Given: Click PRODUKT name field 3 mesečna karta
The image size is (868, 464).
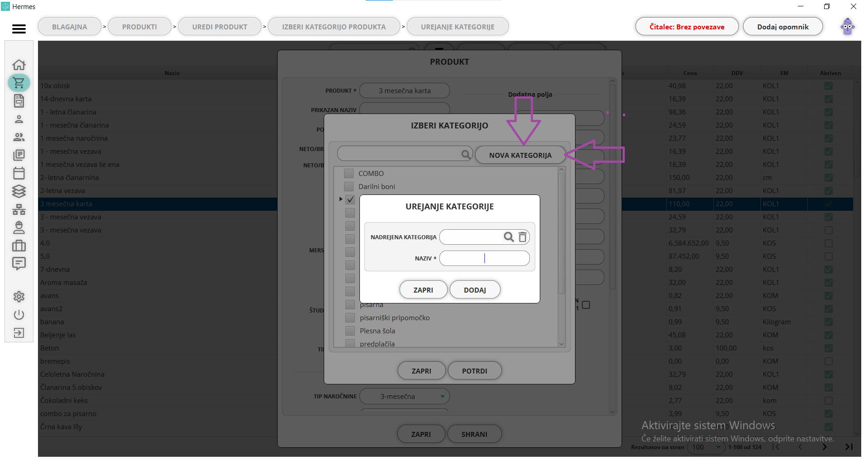Looking at the screenshot, I should point(405,90).
